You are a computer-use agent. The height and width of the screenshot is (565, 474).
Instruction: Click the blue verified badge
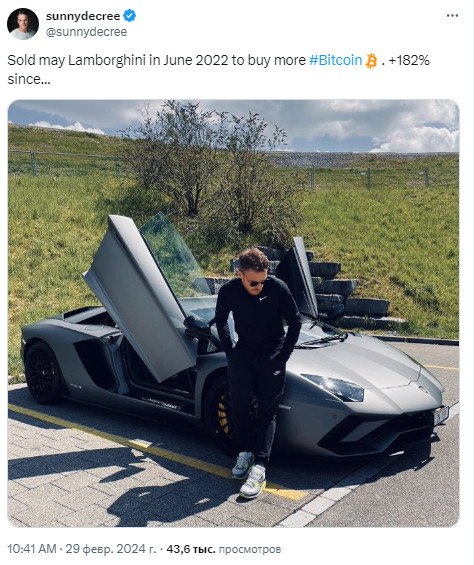tap(129, 16)
